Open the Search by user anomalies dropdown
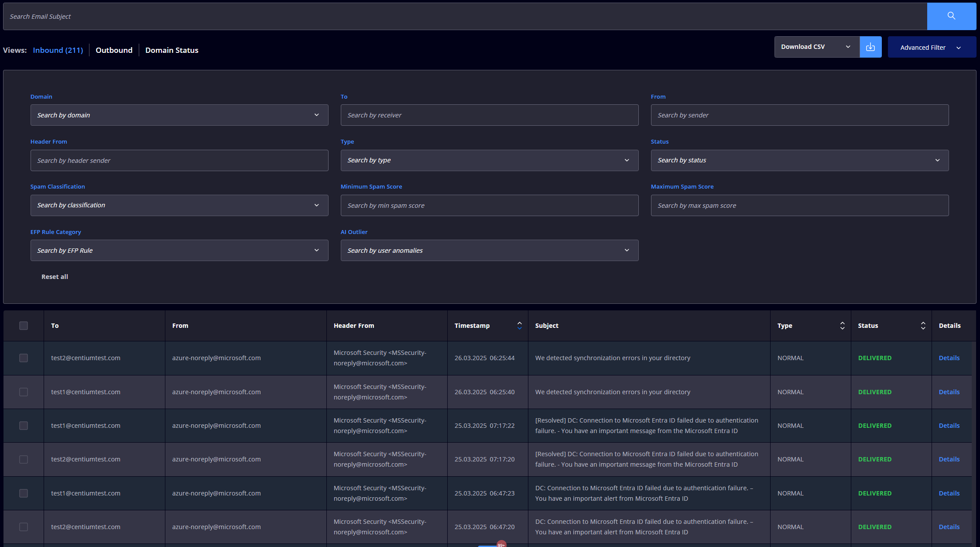The height and width of the screenshot is (547, 980). tap(489, 250)
